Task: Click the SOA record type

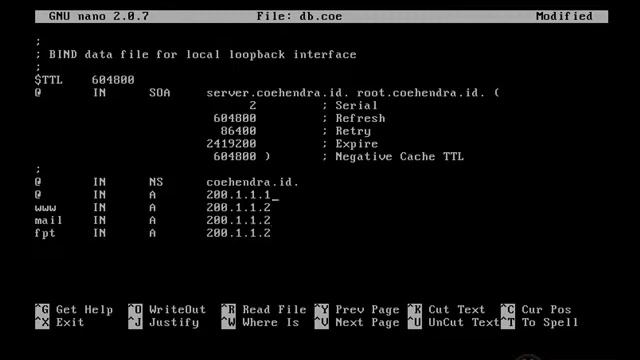Action: tap(160, 93)
